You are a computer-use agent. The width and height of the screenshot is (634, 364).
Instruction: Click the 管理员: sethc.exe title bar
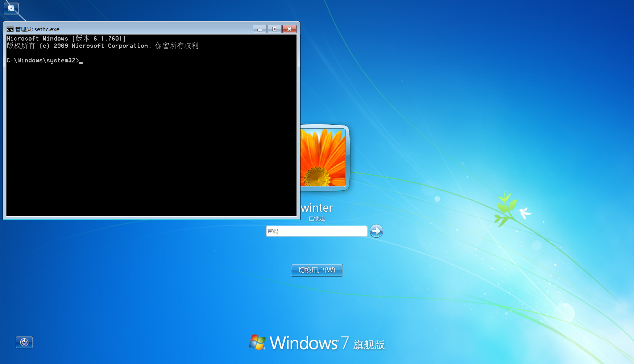[x=145, y=29]
